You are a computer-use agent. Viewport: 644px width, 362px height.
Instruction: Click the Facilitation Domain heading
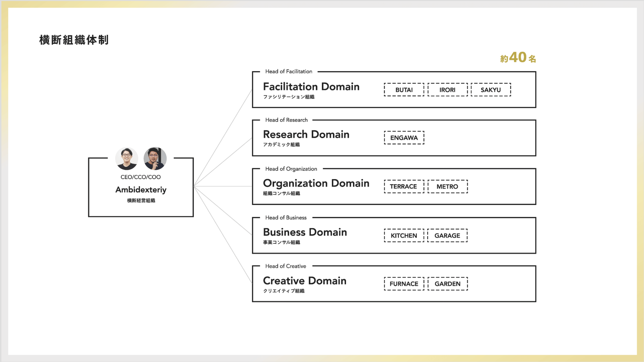(x=311, y=87)
